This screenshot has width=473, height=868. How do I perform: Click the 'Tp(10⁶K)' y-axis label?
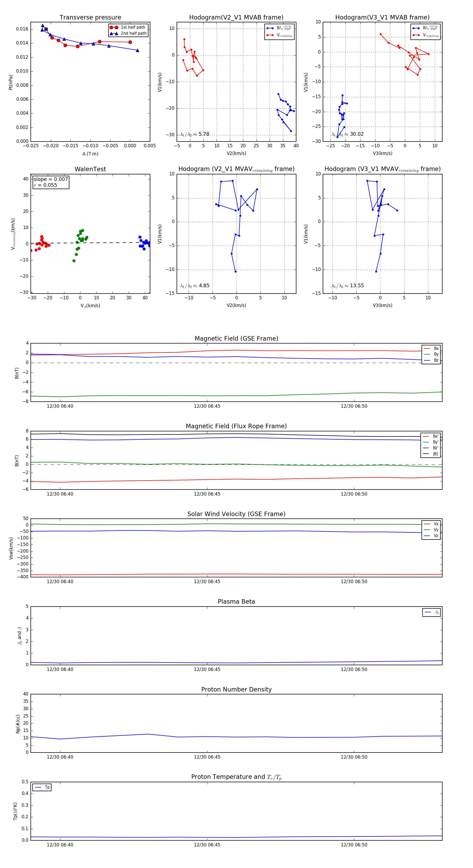click(15, 811)
